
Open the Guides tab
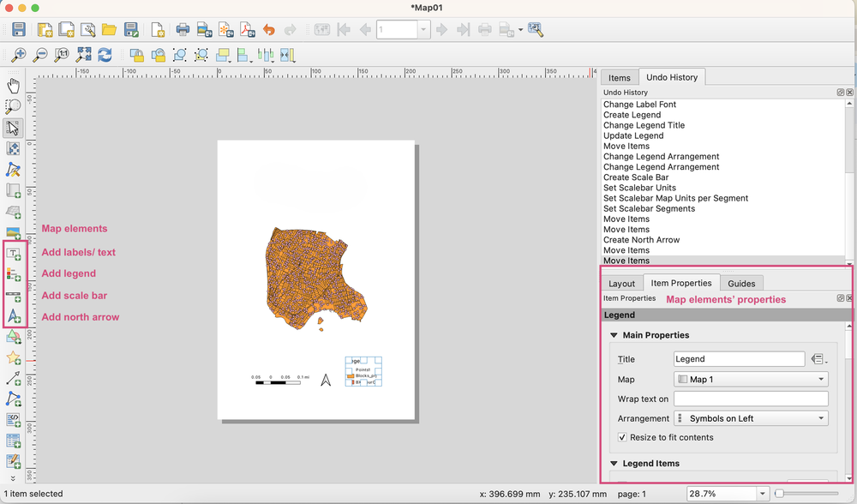pyautogui.click(x=741, y=284)
